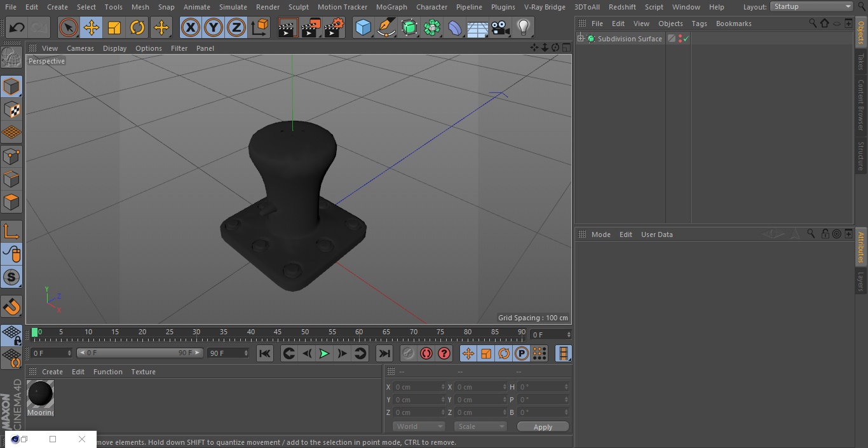Toggle the Enable Snap magnet icon
Viewport: 868px width, 448px height.
(11, 307)
